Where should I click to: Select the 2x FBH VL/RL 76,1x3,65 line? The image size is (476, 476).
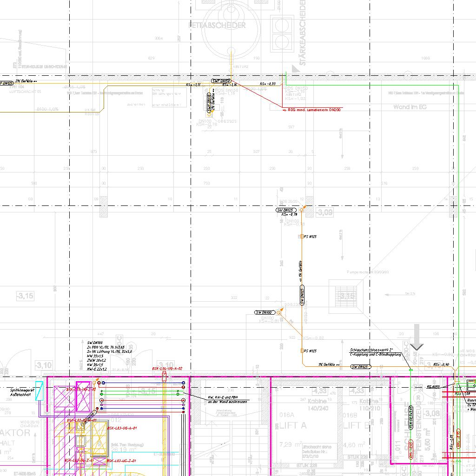click(106, 347)
